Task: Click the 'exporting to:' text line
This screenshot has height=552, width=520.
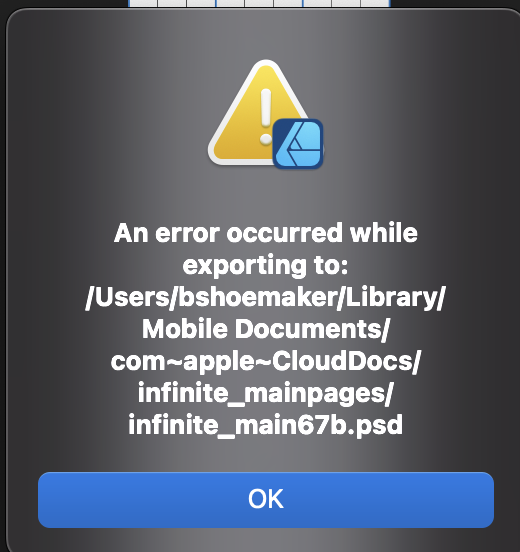Action: (x=265, y=265)
